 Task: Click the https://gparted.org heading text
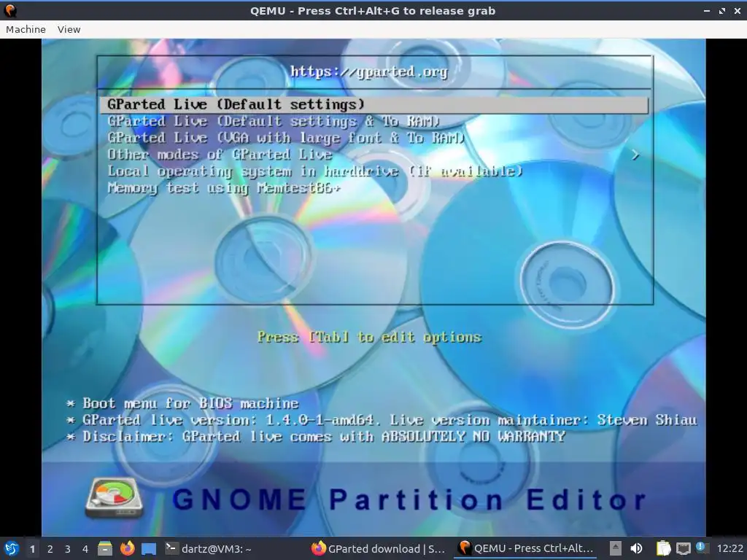click(x=369, y=72)
